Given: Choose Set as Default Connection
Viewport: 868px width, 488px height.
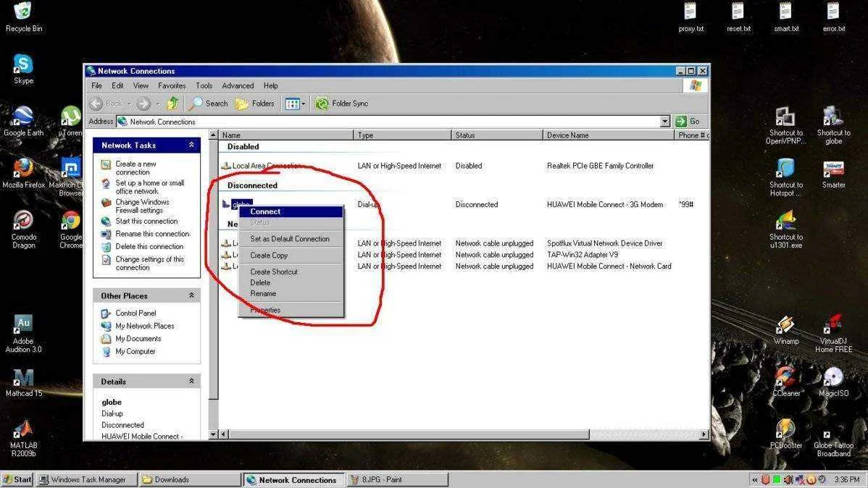Looking at the screenshot, I should pos(291,239).
